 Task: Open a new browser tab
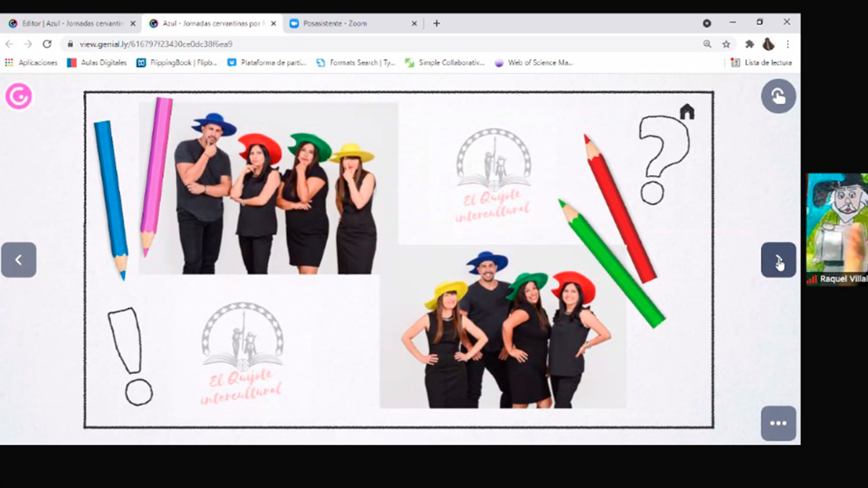click(x=436, y=23)
